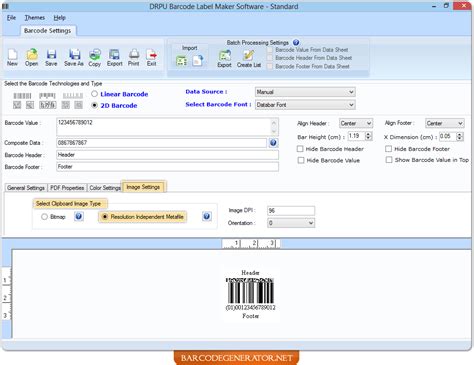
Task: Click the Print icon
Action: point(134,54)
